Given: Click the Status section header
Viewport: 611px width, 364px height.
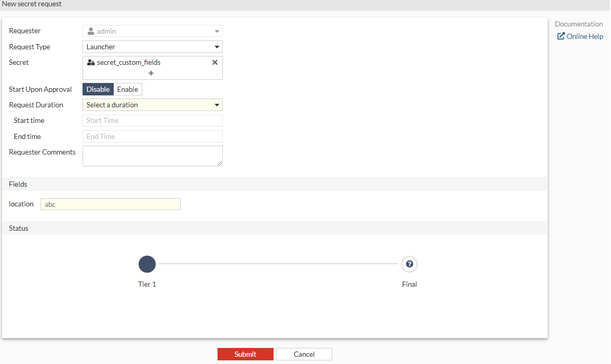Looking at the screenshot, I should (18, 228).
